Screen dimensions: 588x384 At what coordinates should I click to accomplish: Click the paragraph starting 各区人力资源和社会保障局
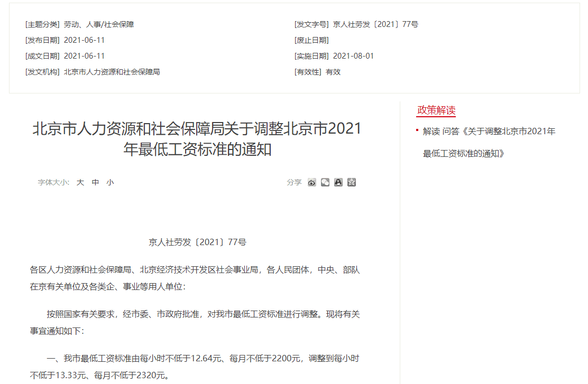pos(195,278)
